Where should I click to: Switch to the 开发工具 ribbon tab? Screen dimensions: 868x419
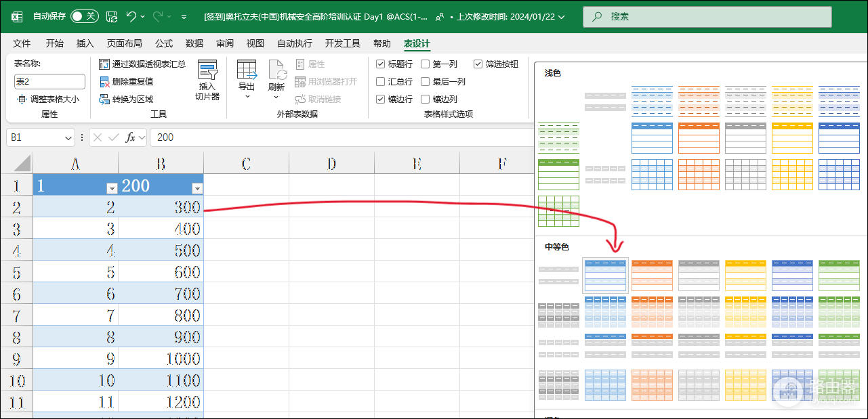pyautogui.click(x=343, y=43)
